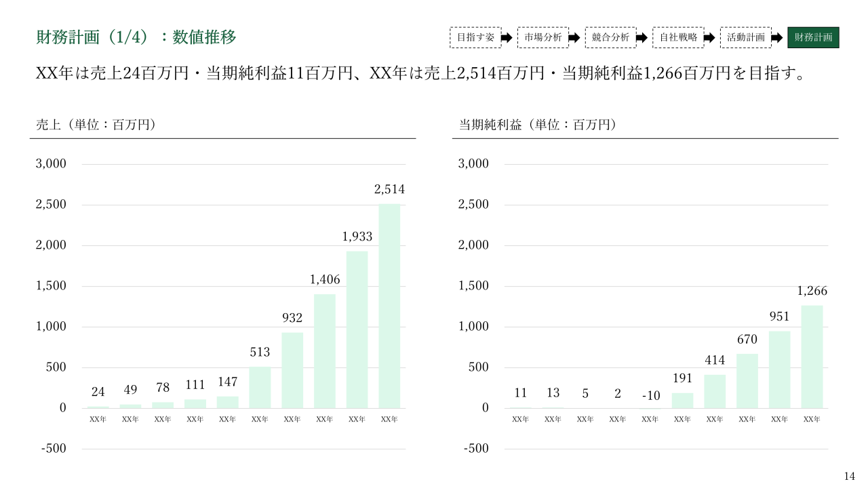Click the arrow after 目指す姿 box

(507, 38)
